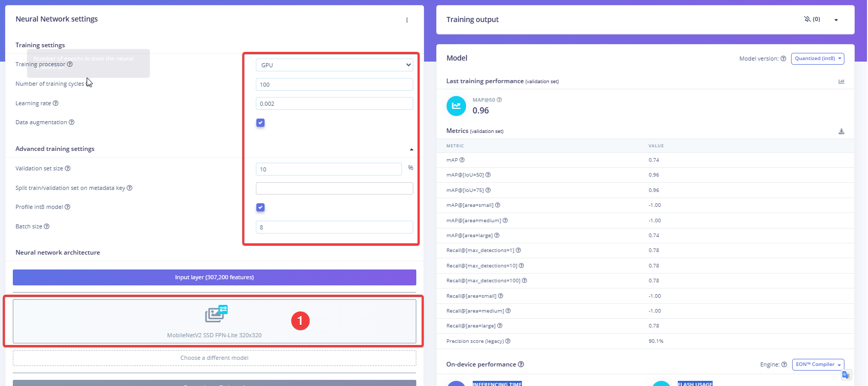Click help icon next to Profile int8 model

click(x=67, y=207)
